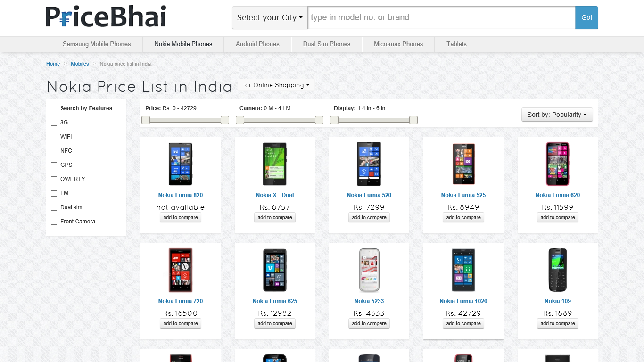Open the Nokia Lumia 820 phone image
Screen dimensions: 644x362
[181, 164]
